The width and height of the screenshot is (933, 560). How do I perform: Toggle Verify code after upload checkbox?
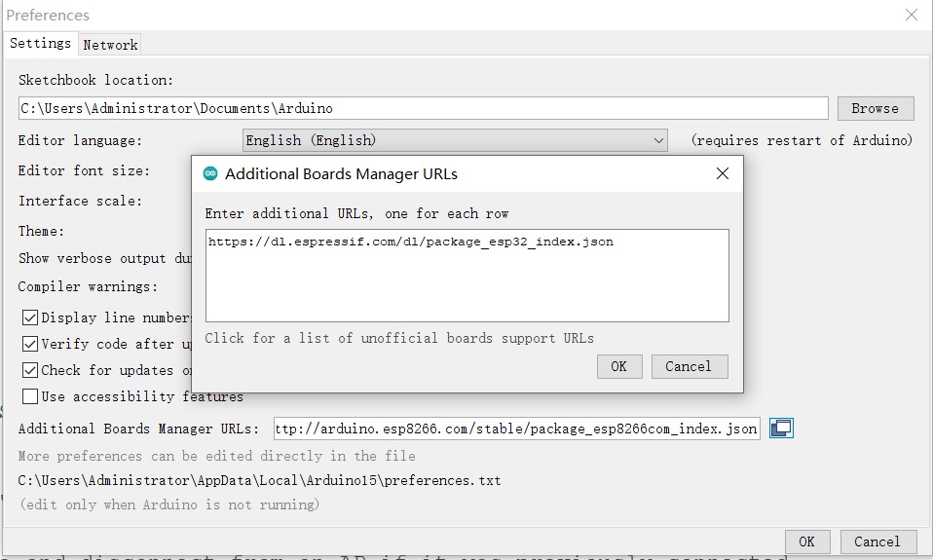click(30, 344)
